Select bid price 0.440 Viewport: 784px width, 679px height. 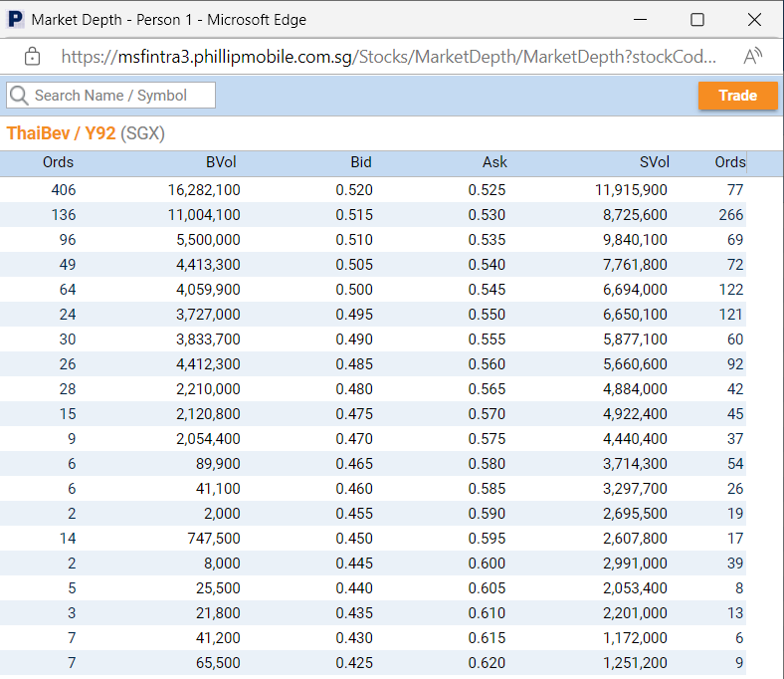(x=354, y=588)
